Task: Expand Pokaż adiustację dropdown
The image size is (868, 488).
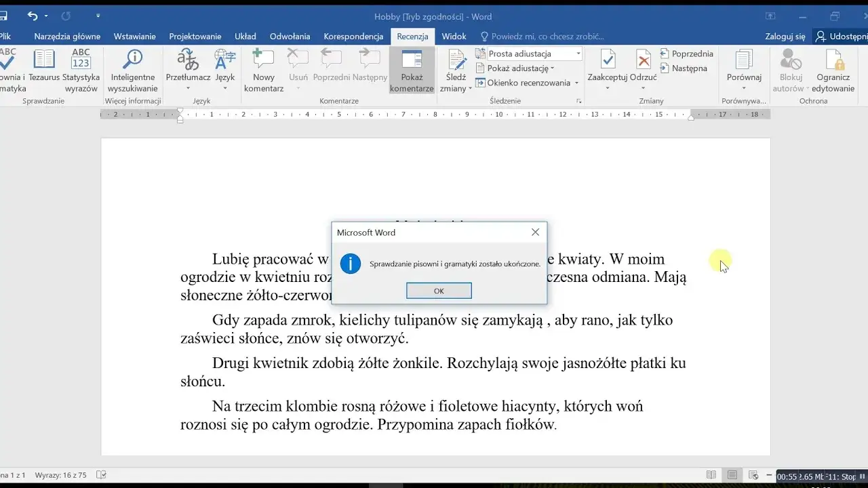Action: 515,68
